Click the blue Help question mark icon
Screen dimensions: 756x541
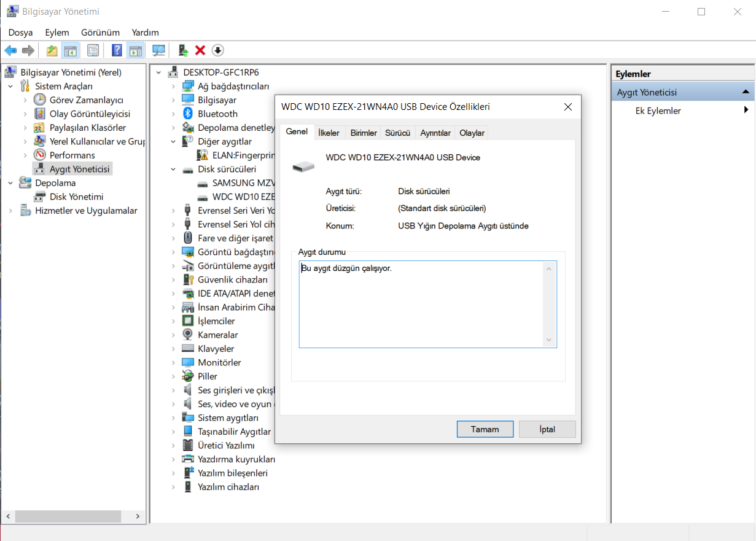117,50
